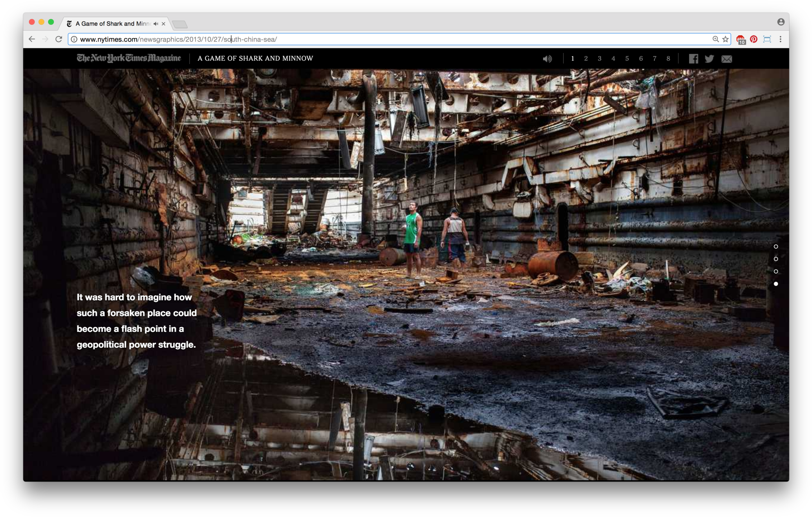Open the screenshot capture extension icon

coord(767,39)
